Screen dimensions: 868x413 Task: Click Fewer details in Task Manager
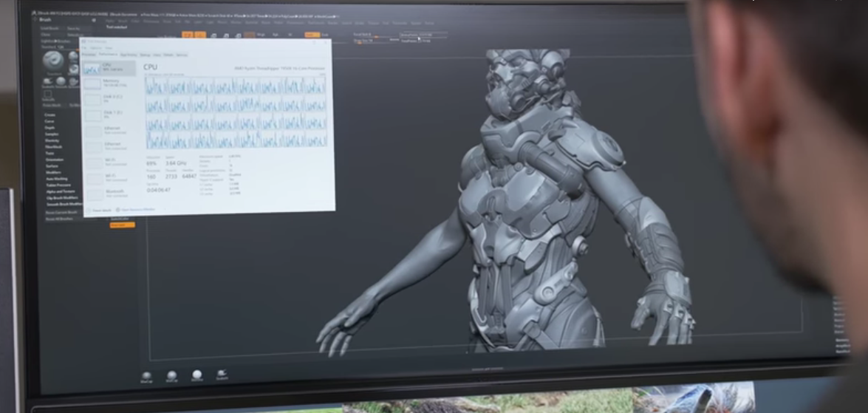point(100,211)
